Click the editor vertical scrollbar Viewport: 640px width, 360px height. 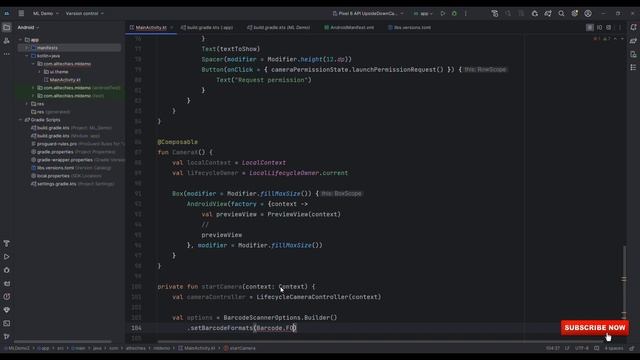(624, 282)
